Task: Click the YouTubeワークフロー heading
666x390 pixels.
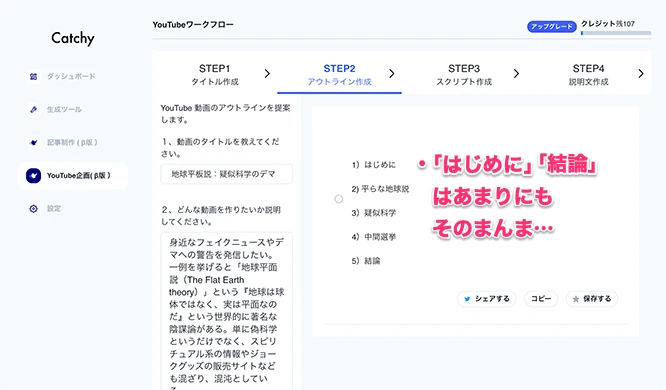Action: tap(193, 25)
